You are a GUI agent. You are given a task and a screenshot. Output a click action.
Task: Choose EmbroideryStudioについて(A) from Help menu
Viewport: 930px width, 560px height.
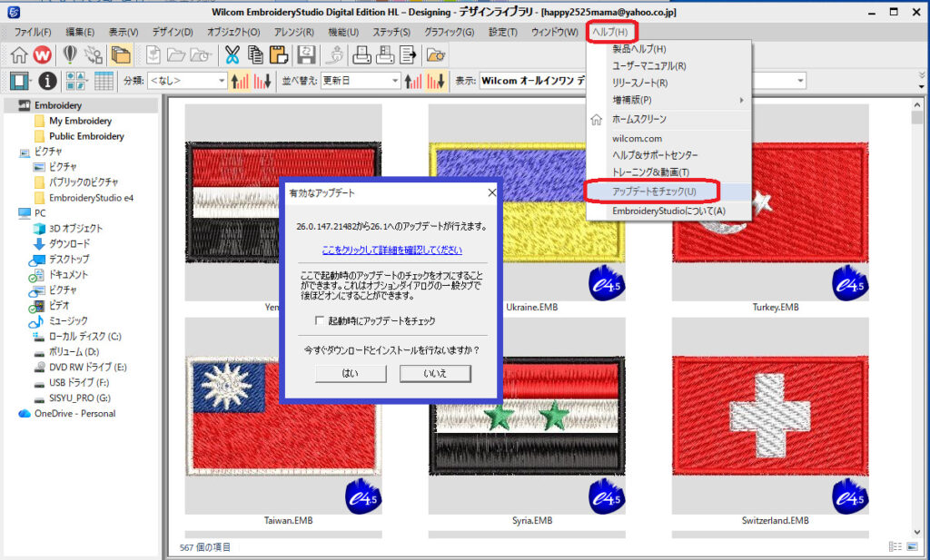(x=668, y=211)
